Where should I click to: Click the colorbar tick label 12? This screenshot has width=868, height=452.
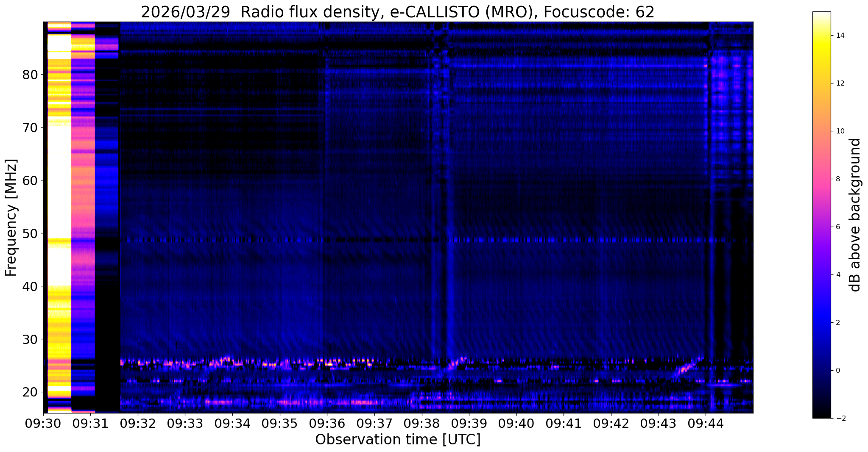coord(839,83)
